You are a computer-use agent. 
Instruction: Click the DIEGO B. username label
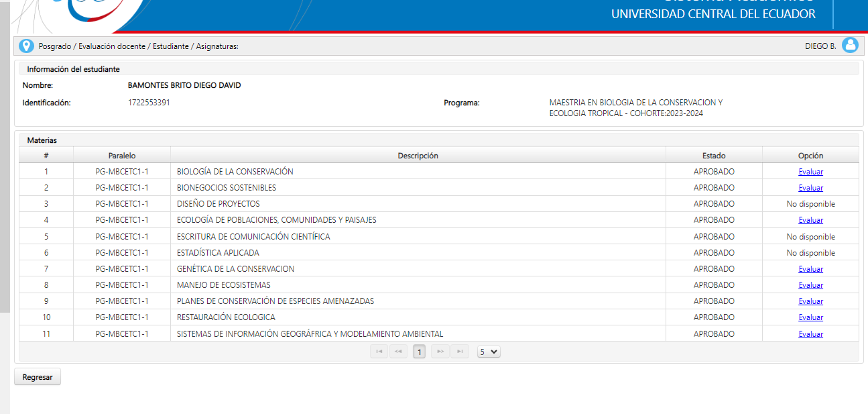pyautogui.click(x=820, y=46)
